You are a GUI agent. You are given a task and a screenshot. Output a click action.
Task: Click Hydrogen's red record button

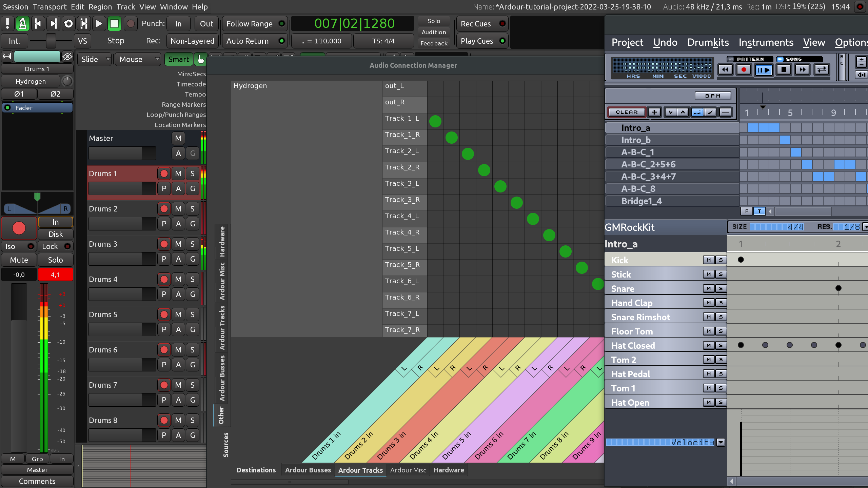click(x=744, y=70)
